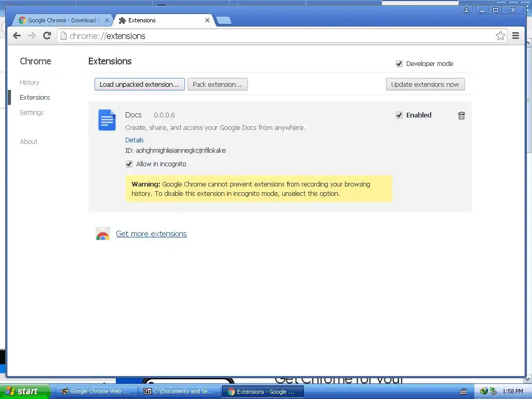Close the Extensions tab

[x=207, y=20]
